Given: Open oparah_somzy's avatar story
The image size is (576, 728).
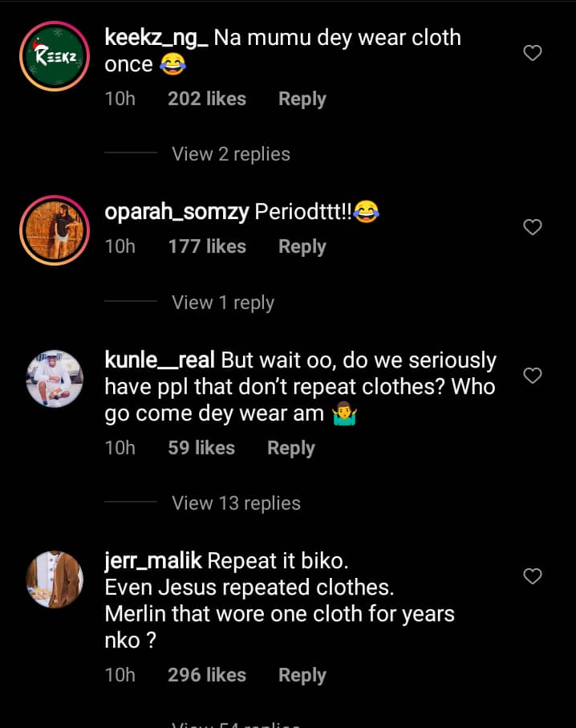Looking at the screenshot, I should point(55,230).
